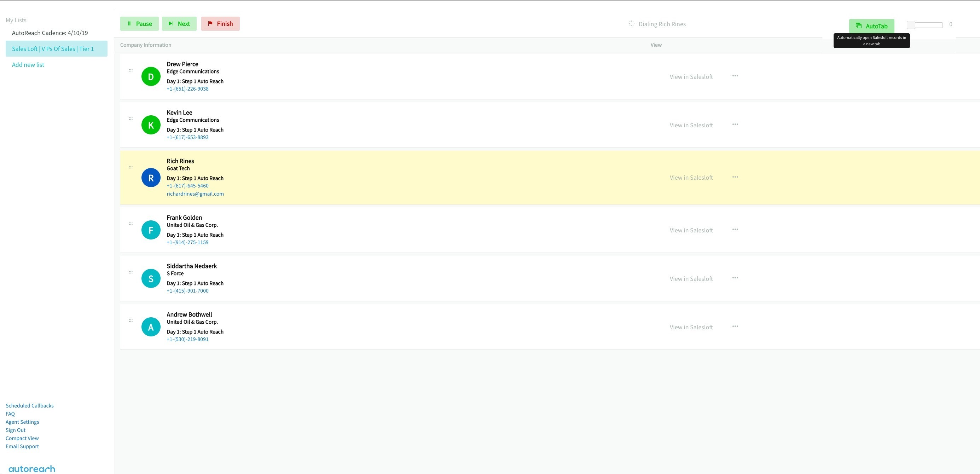Pause the dialing session
This screenshot has width=980, height=474.
pyautogui.click(x=139, y=24)
